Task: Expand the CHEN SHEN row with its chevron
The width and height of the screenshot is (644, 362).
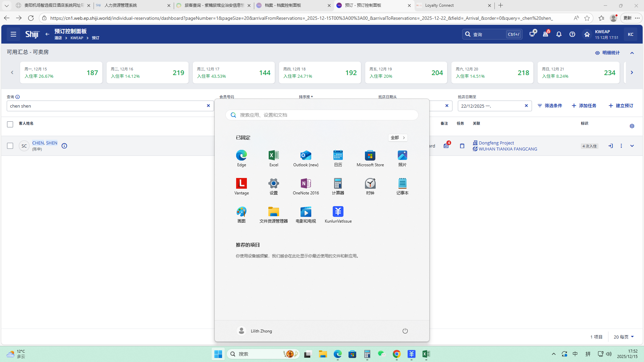Action: (632, 146)
